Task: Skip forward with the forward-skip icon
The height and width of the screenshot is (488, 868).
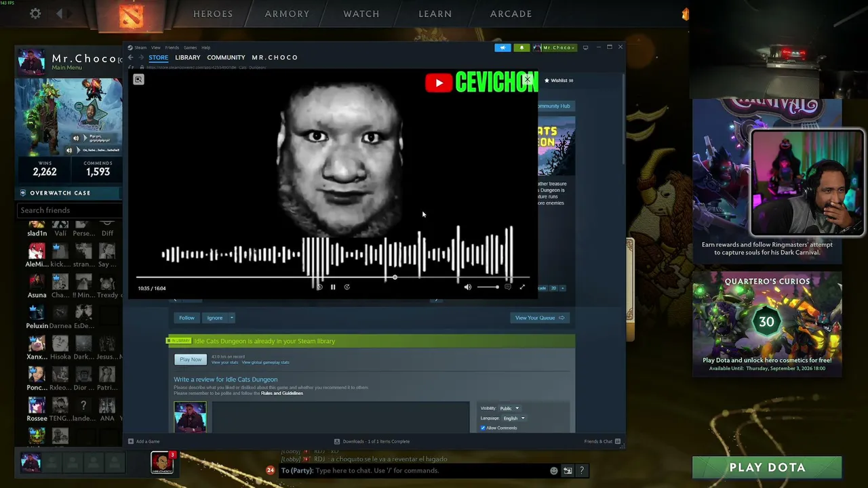Action: [347, 287]
